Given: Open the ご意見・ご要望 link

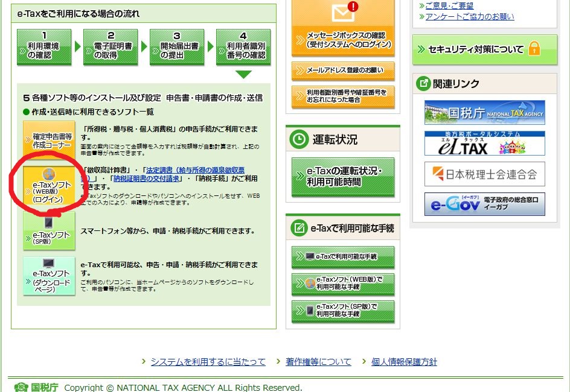Looking at the screenshot, I should click(449, 5).
